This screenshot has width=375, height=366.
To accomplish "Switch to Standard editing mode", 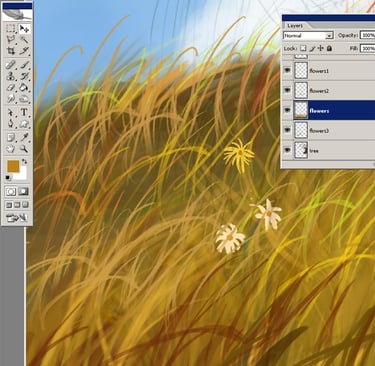I will (11, 192).
